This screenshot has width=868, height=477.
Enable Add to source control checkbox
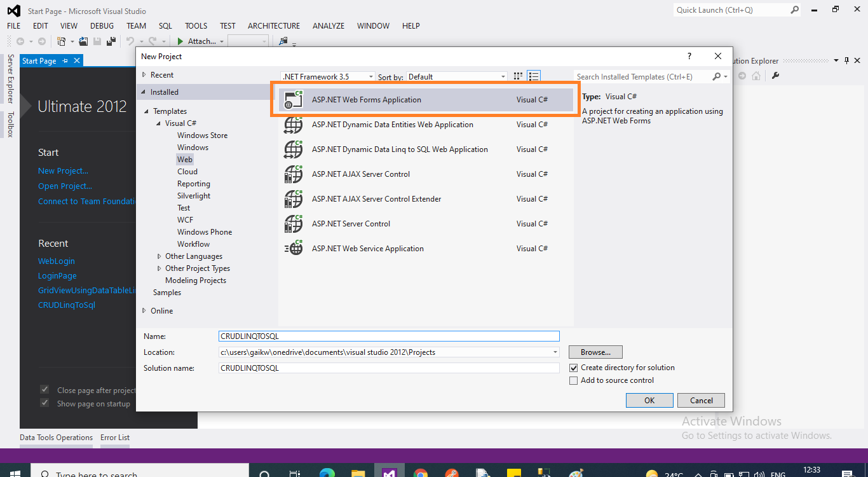click(x=574, y=380)
